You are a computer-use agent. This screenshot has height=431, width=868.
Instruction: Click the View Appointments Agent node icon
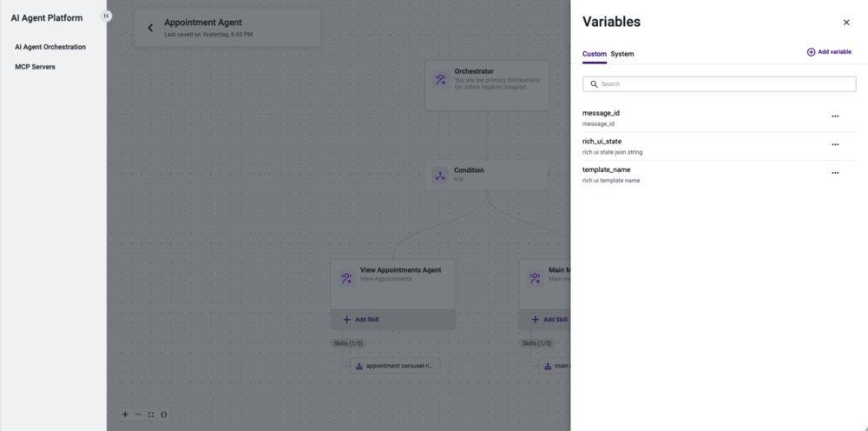(x=346, y=278)
